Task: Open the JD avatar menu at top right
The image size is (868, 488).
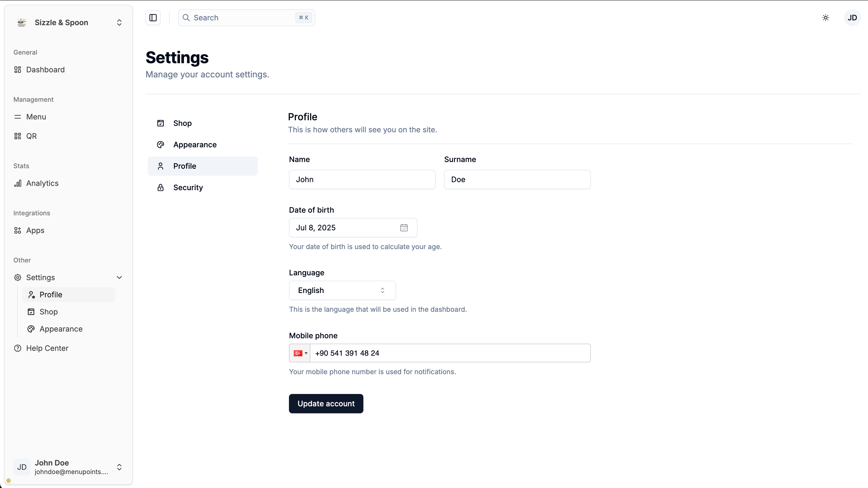Action: tap(852, 17)
